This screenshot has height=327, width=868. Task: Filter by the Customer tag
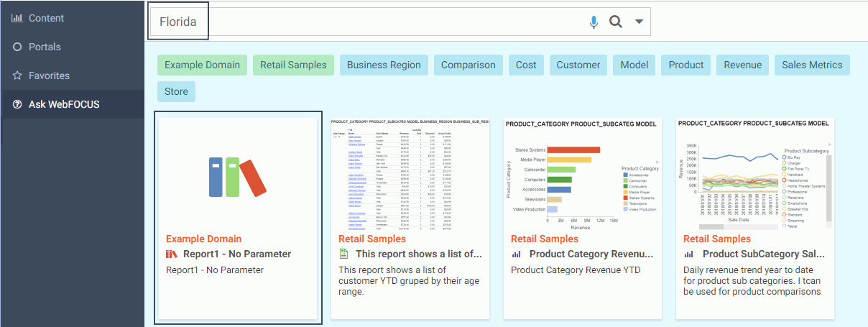pos(578,65)
